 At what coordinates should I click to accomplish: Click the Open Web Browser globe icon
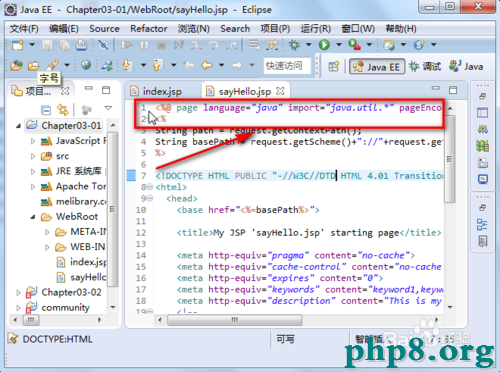[86, 65]
